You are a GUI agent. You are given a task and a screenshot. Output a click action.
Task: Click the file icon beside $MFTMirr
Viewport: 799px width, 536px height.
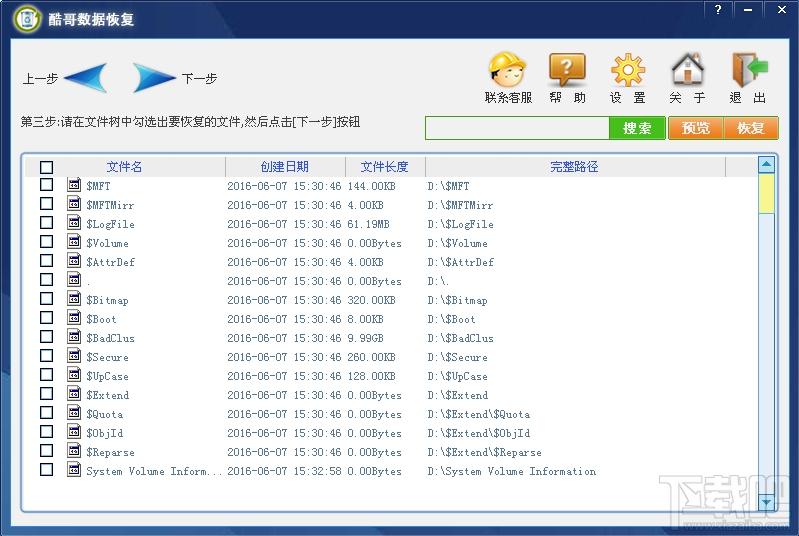pyautogui.click(x=74, y=203)
